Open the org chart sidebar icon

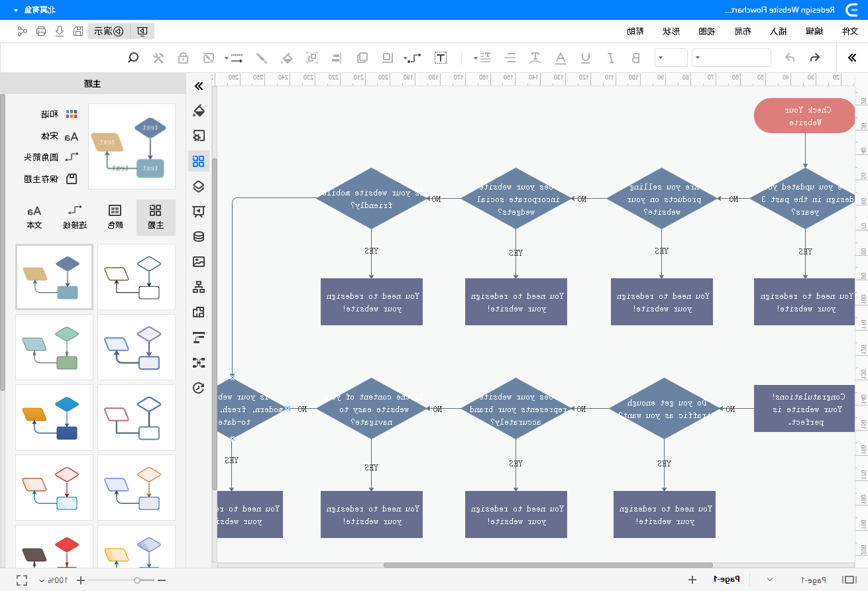coord(198,287)
